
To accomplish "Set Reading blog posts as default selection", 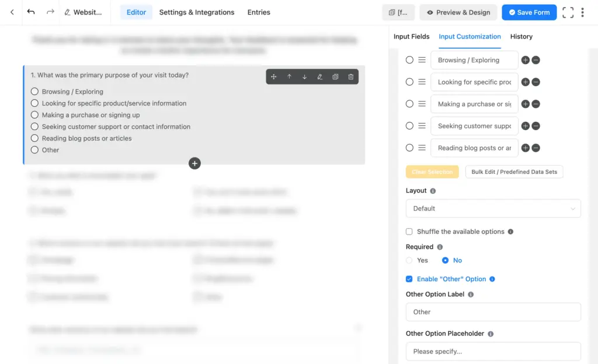I will click(x=409, y=148).
